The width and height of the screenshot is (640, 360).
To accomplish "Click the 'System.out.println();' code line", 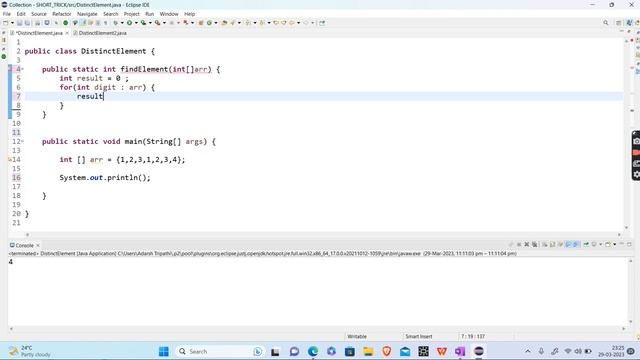I will (x=105, y=178).
